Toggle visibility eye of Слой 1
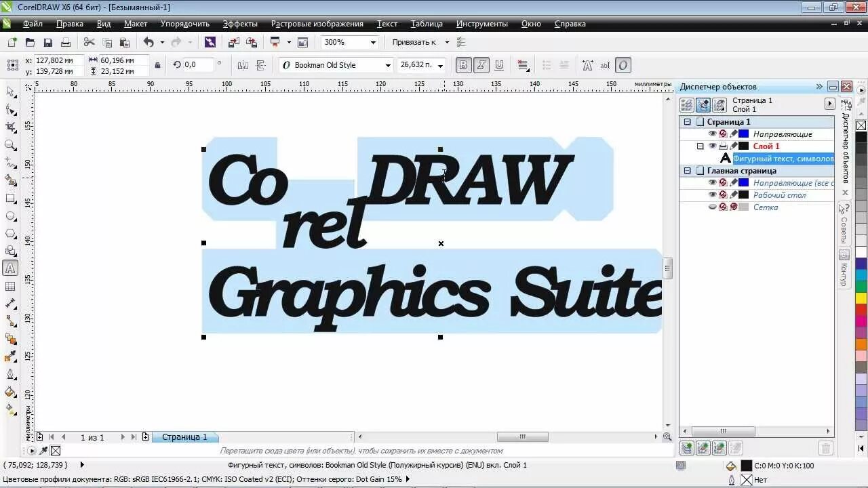This screenshot has width=868, height=488. [x=712, y=146]
